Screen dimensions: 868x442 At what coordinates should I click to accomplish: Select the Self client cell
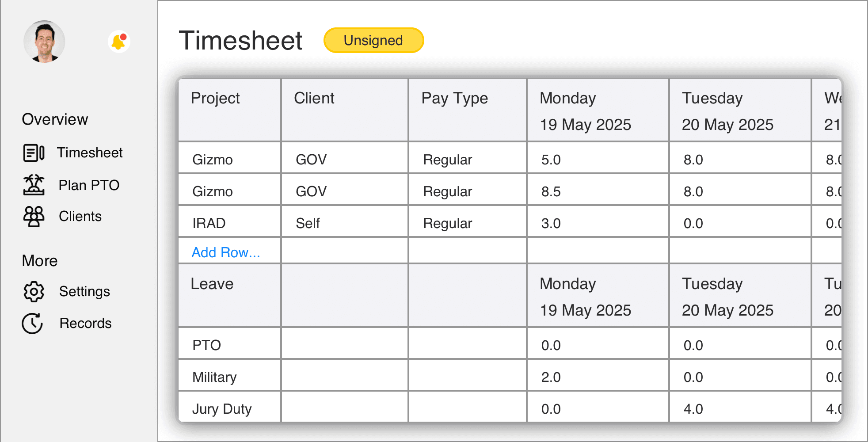click(344, 223)
